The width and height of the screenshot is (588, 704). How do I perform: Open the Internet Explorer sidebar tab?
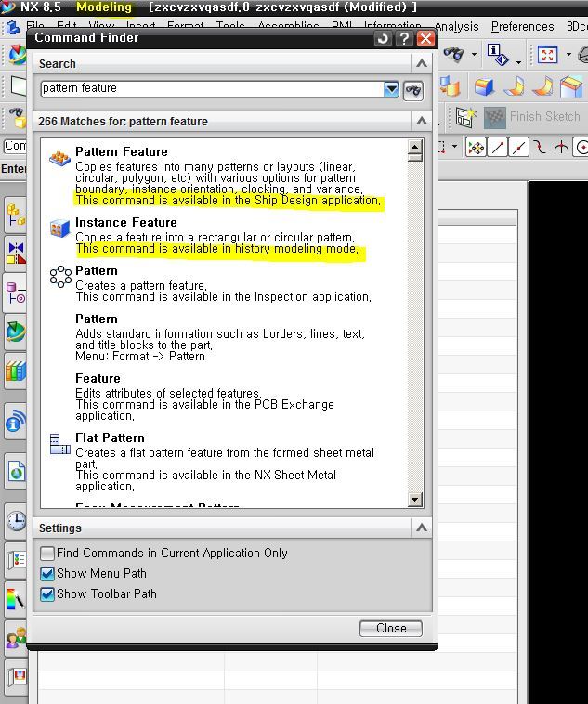pyautogui.click(x=16, y=332)
